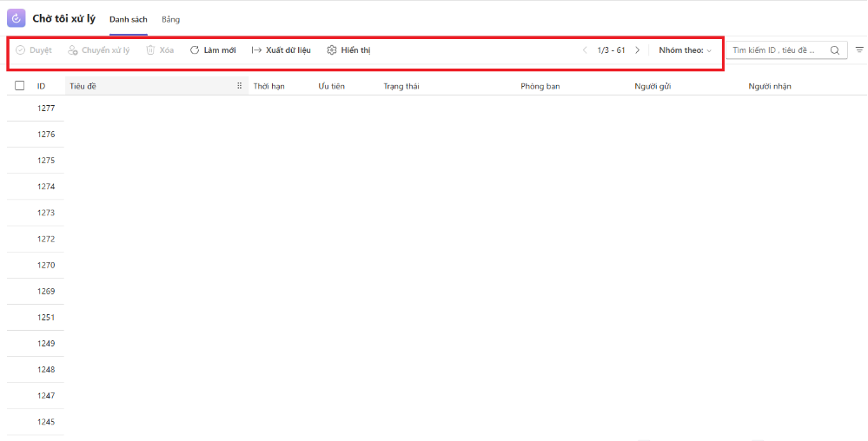Image resolution: width=868 pixels, height=441 pixels.
Task: Click the search magnifier icon
Action: pyautogui.click(x=835, y=50)
